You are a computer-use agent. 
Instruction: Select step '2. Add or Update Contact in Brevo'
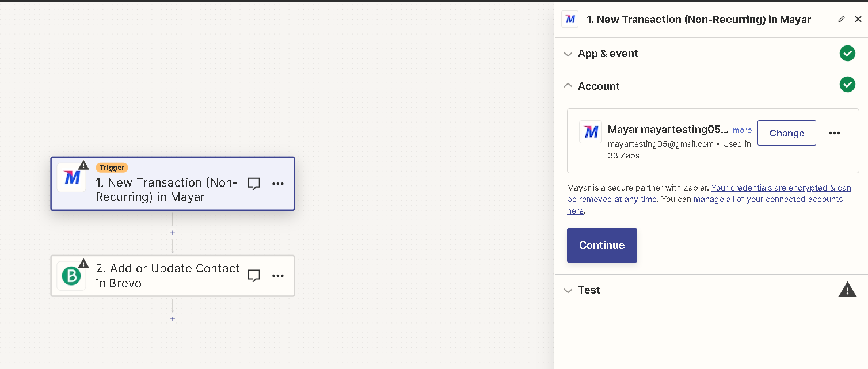173,276
